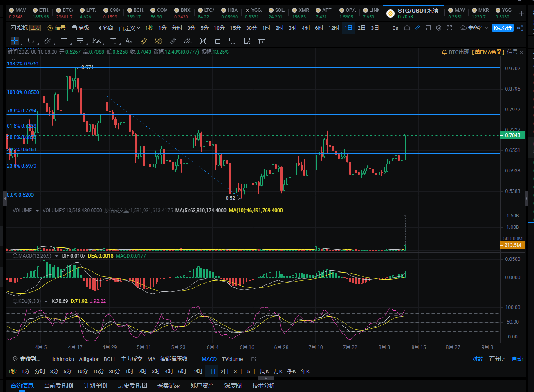The height and width of the screenshot is (392, 534).
Task: Toggle the 智能撑压线 indicator
Action: tap(174, 359)
